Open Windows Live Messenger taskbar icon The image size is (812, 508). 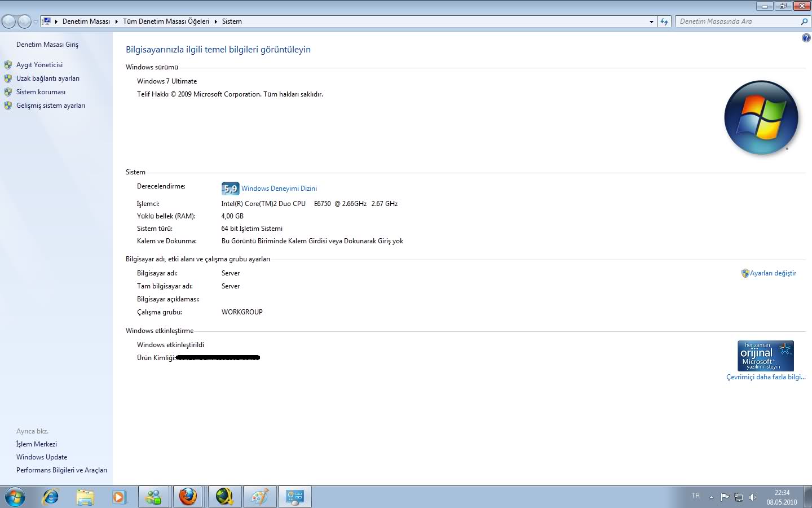click(x=154, y=497)
